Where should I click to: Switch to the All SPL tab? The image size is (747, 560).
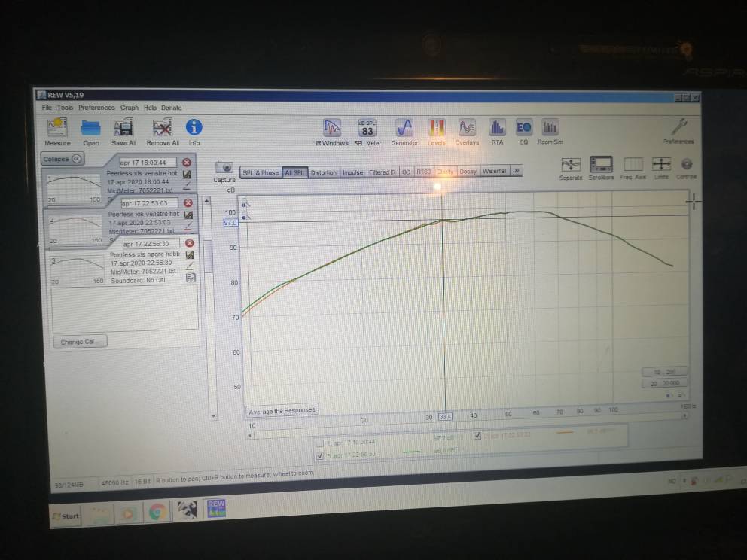pos(294,172)
